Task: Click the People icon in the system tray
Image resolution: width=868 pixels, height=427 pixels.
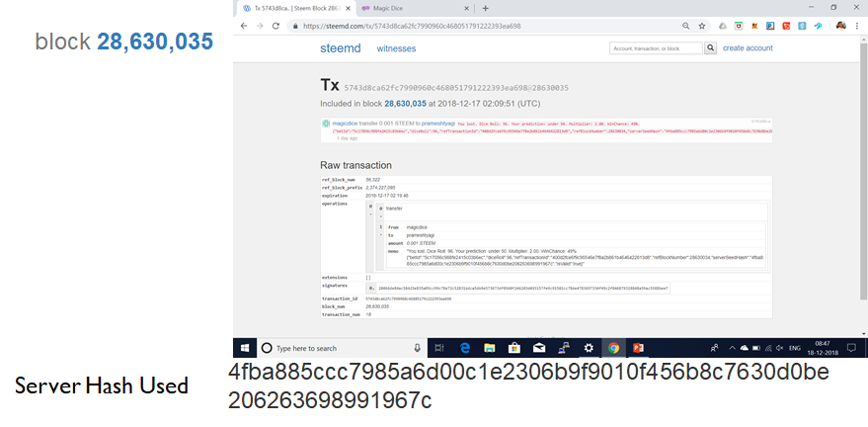Action: pyautogui.click(x=715, y=348)
